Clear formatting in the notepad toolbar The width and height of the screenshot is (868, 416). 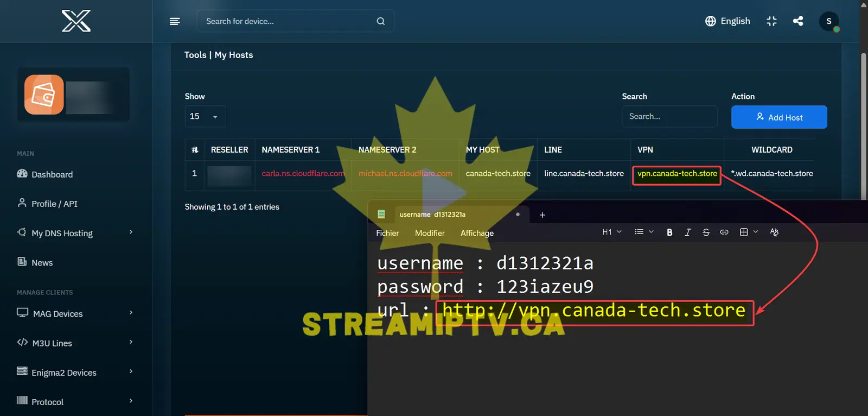[x=774, y=232]
